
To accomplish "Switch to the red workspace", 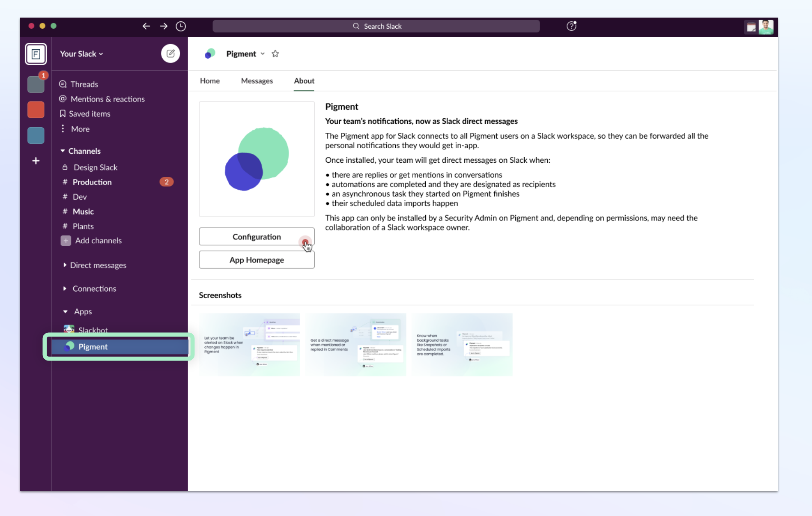I will (x=36, y=110).
